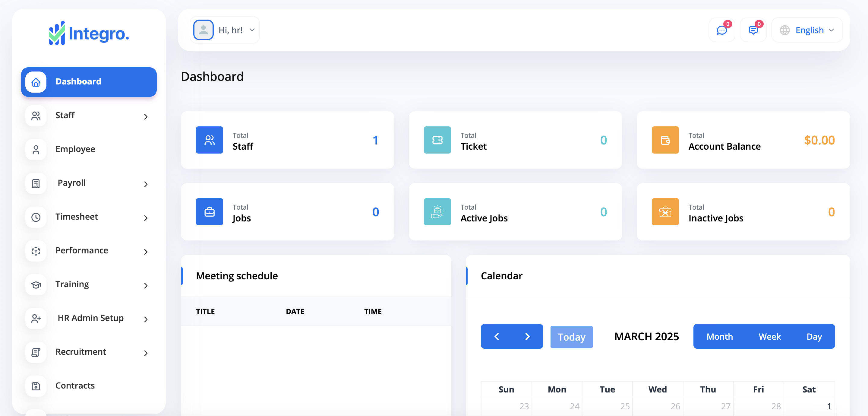Expand the Payroll sidebar submenu
The width and height of the screenshot is (868, 416).
tap(89, 183)
